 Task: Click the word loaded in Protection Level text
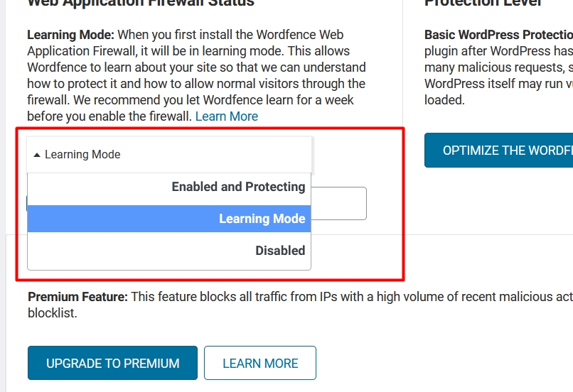click(444, 100)
